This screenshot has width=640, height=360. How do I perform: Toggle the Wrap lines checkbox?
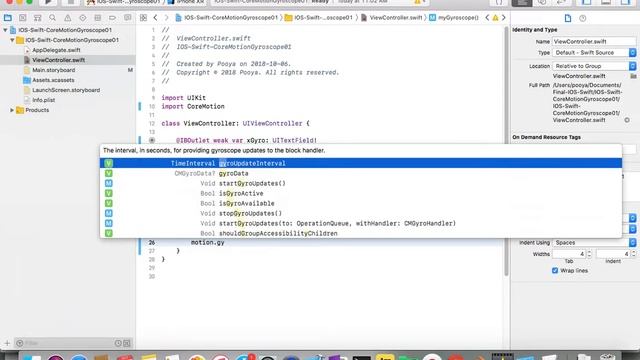click(x=555, y=271)
